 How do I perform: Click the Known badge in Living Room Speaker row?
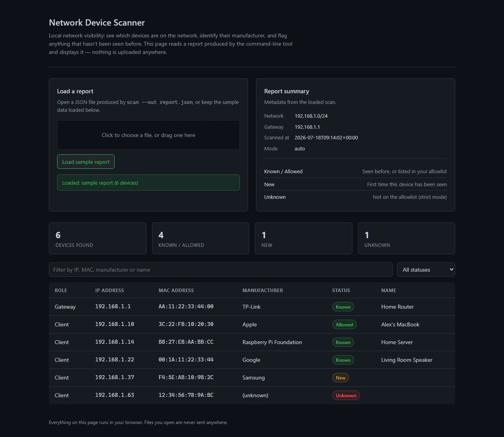[x=343, y=360]
